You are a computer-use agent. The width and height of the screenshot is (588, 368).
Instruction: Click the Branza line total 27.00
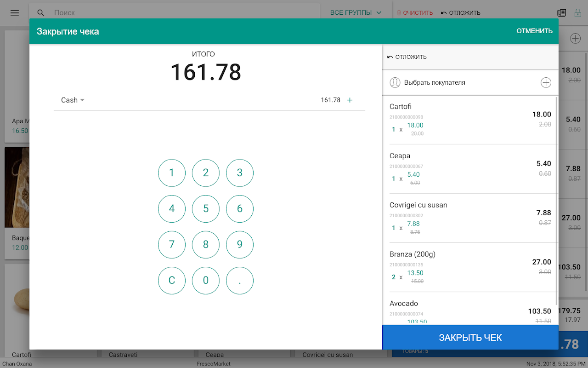[542, 262]
